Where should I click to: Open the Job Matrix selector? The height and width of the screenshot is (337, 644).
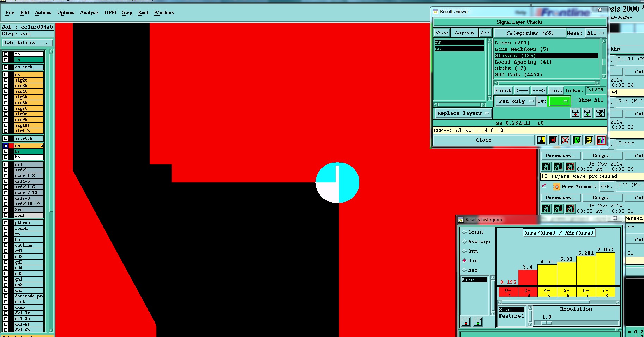[28, 43]
